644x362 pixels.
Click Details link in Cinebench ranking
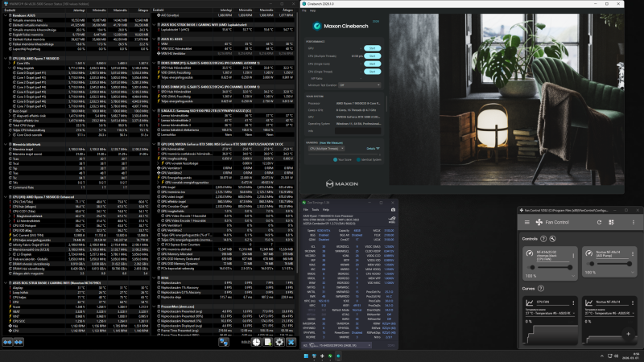tap(373, 149)
